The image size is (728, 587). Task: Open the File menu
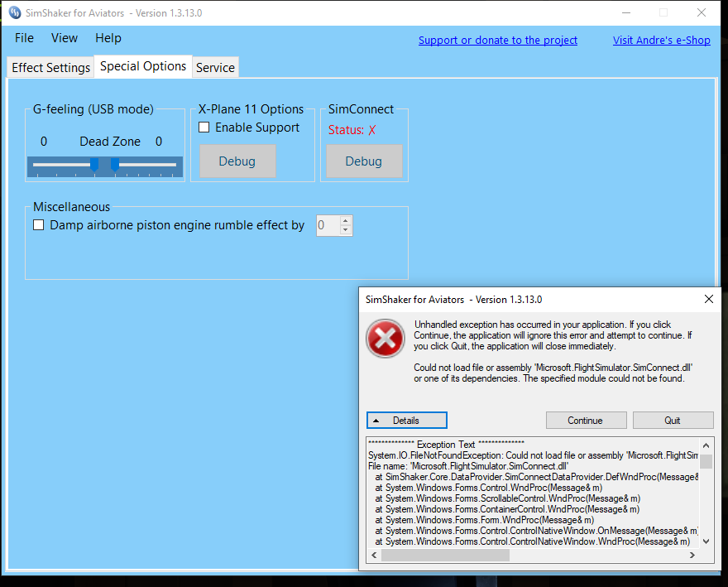pyautogui.click(x=23, y=38)
